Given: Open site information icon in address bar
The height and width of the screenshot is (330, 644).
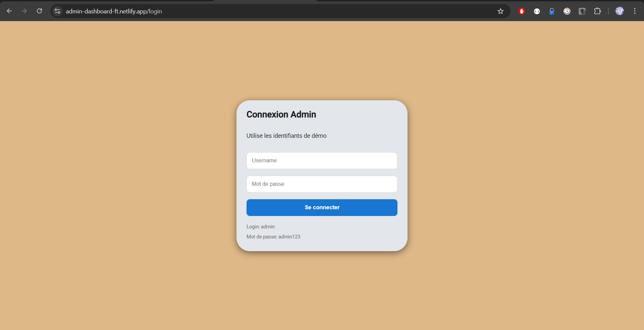Looking at the screenshot, I should pyautogui.click(x=57, y=11).
